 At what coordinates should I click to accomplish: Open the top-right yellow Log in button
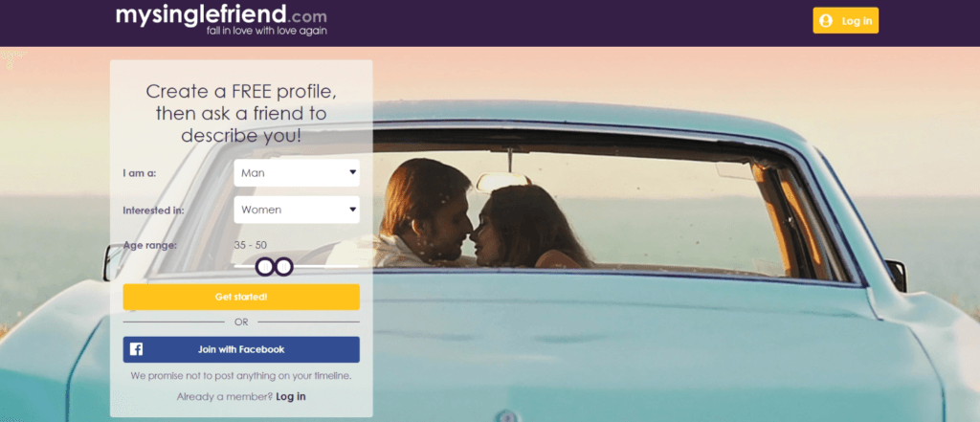(845, 21)
